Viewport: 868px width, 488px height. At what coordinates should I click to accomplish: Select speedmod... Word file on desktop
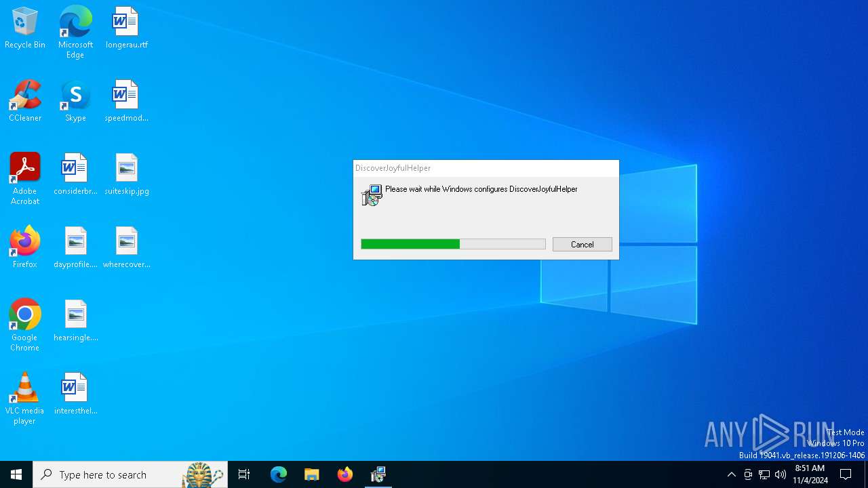pos(126,102)
